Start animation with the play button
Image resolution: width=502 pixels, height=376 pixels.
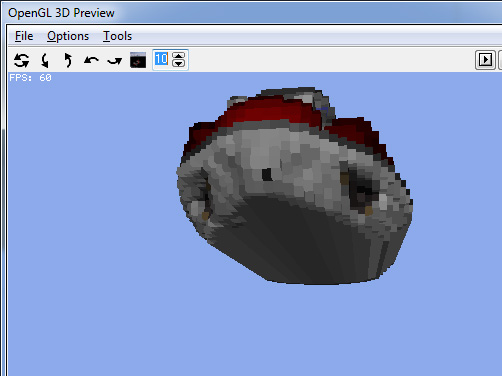pos(485,60)
